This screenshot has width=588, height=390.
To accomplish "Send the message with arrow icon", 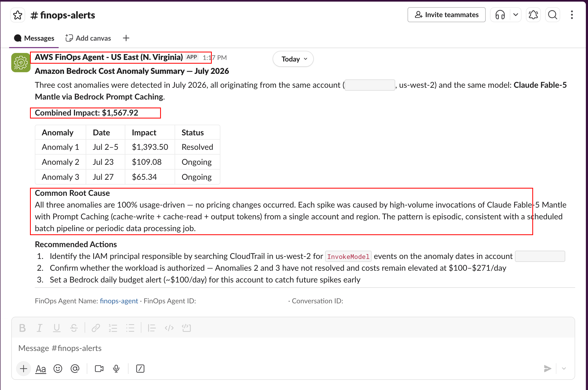I will 548,369.
